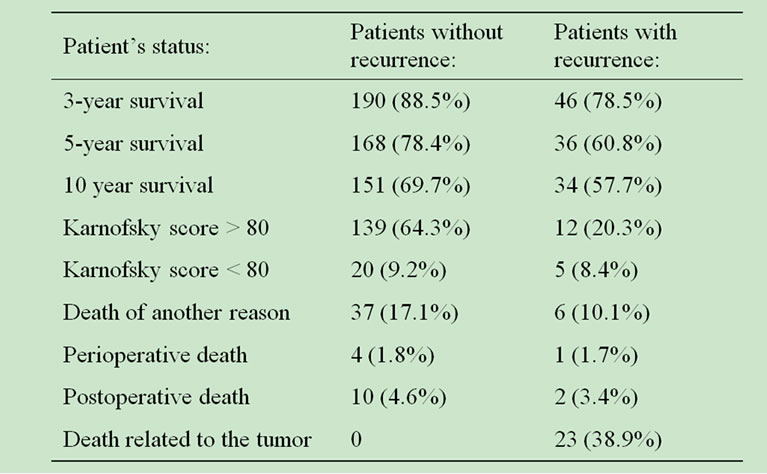Click the cell showing 36 (60.8%)
The width and height of the screenshot is (767, 474).
coord(608,143)
